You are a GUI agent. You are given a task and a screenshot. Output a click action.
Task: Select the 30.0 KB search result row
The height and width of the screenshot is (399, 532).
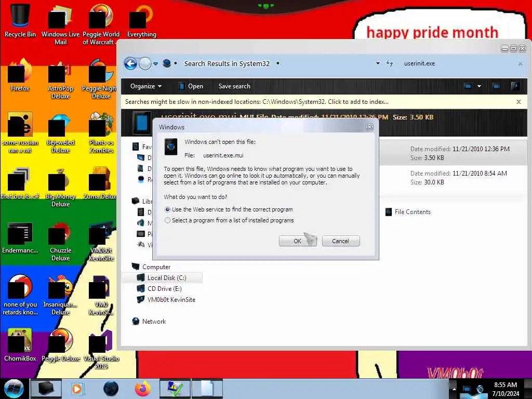(x=453, y=178)
